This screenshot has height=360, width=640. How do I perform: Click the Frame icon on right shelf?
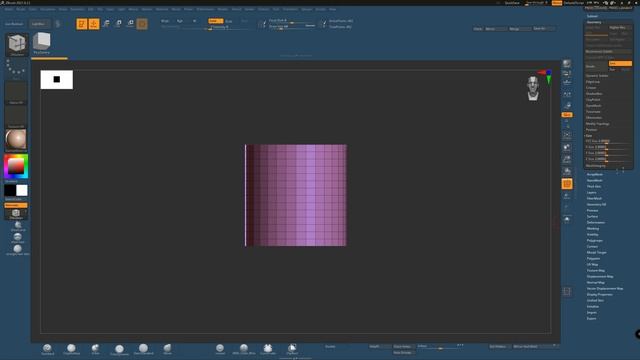coord(567,135)
